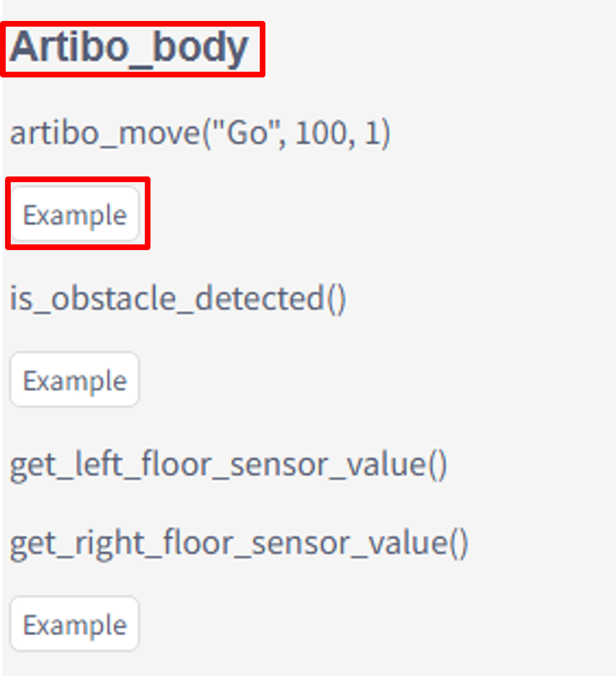Click the get_left_floor_sensor_value() function text
Screen dimensions: 616x676
(228, 466)
